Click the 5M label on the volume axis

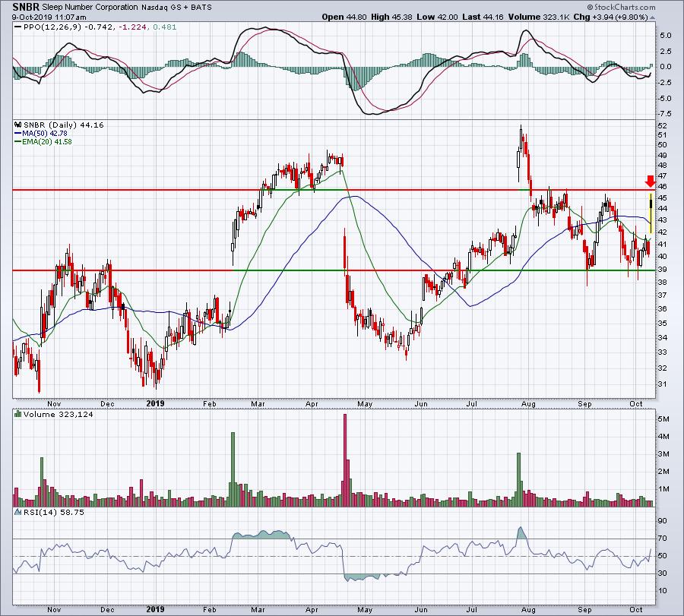663,419
